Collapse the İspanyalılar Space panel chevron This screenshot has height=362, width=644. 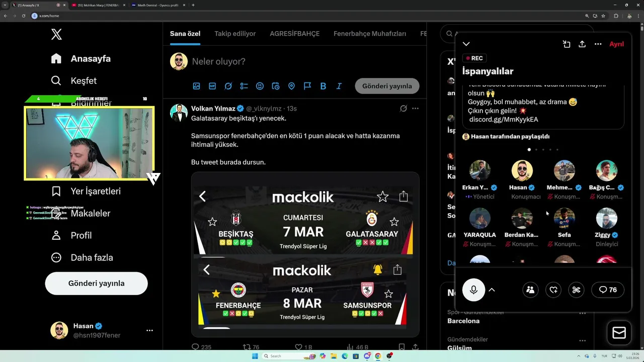466,44
